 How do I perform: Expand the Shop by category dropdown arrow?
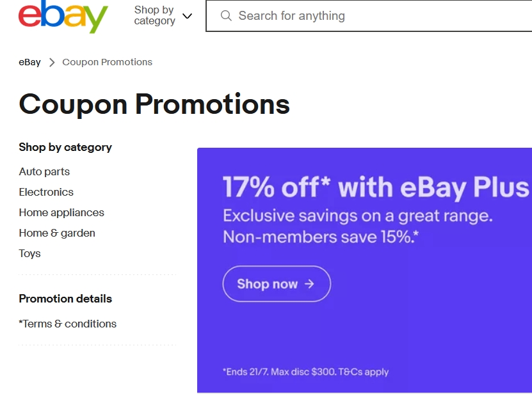188,16
